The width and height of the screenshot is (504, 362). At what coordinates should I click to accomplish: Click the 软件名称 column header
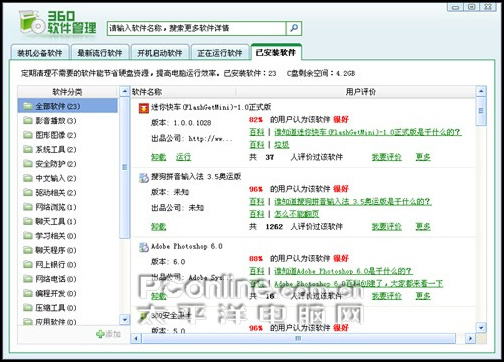pos(183,92)
